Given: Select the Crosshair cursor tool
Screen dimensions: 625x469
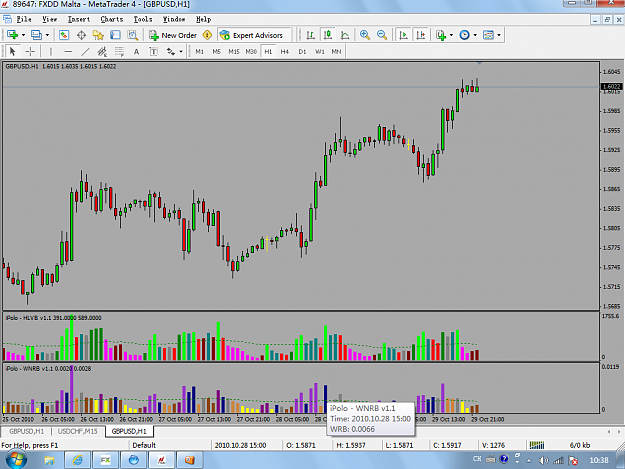Looking at the screenshot, I should click(30, 51).
